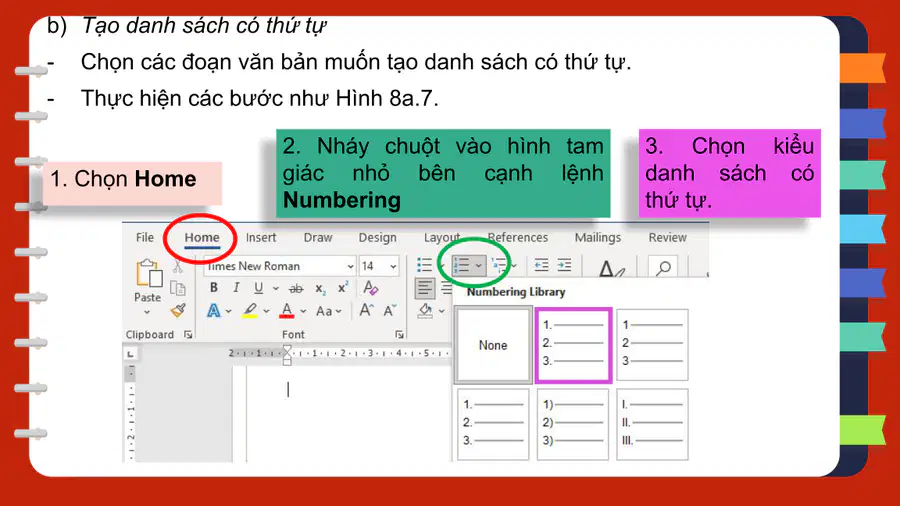
Task: Toggle Subscript formatting
Action: point(320,289)
